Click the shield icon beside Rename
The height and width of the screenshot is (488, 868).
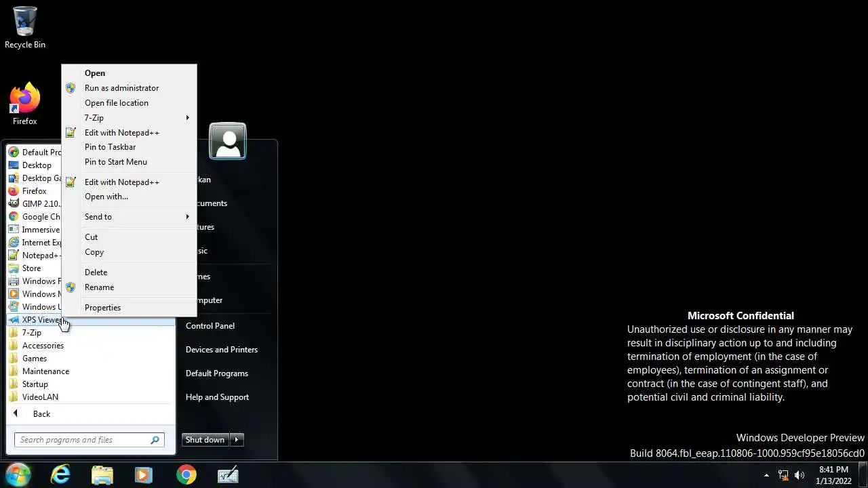71,287
